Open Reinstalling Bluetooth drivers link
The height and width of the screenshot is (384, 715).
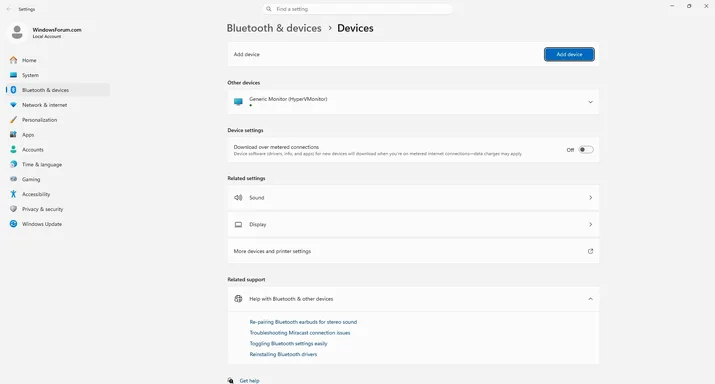(283, 354)
